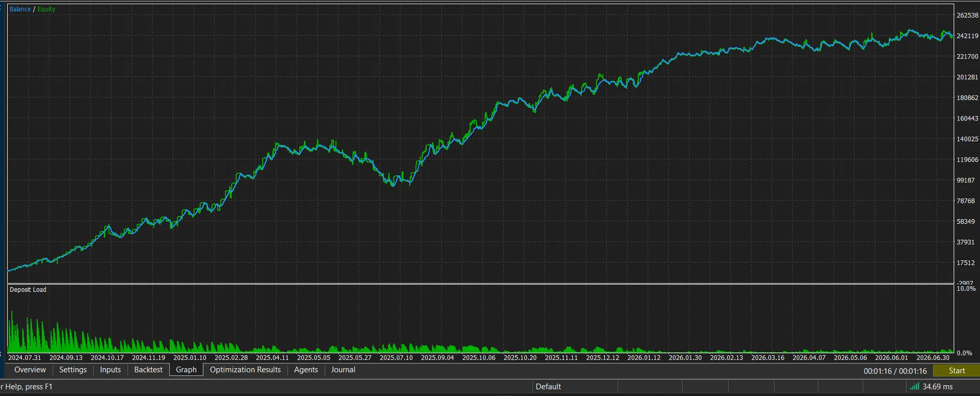Click the 221700 axis value

(968, 57)
